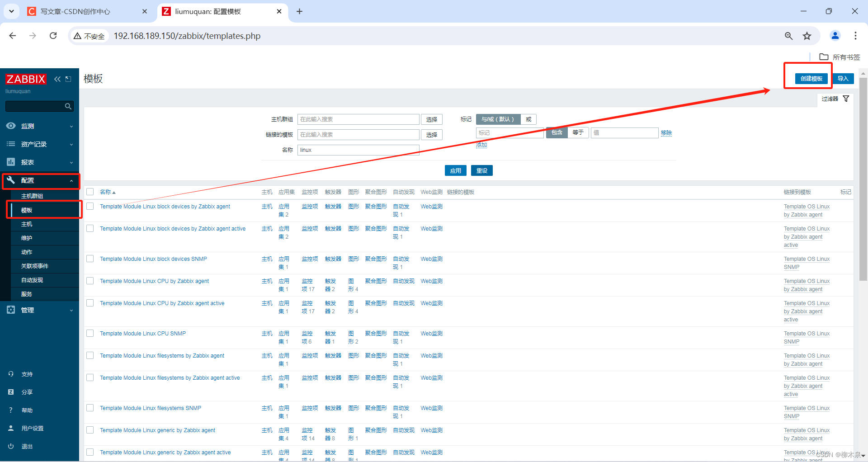Viewport: 868px width, 462px height.
Task: Check Linux block devices by Zabbix agent active row
Action: [x=90, y=228]
